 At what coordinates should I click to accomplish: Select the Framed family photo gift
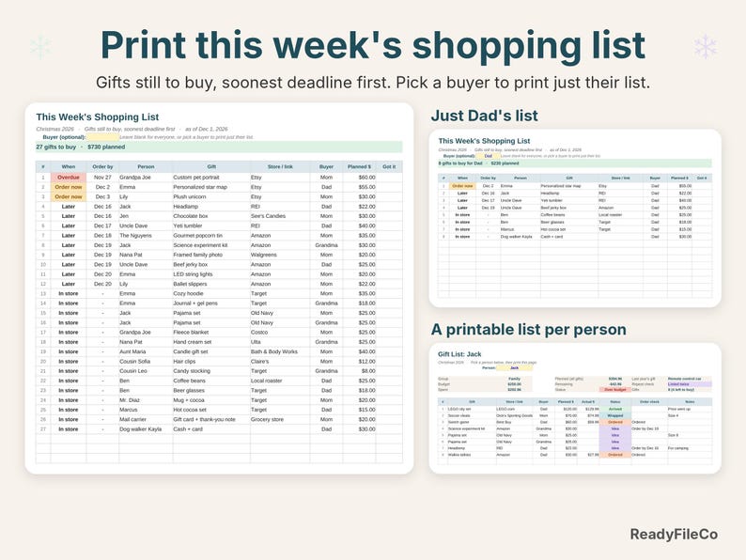coord(211,255)
